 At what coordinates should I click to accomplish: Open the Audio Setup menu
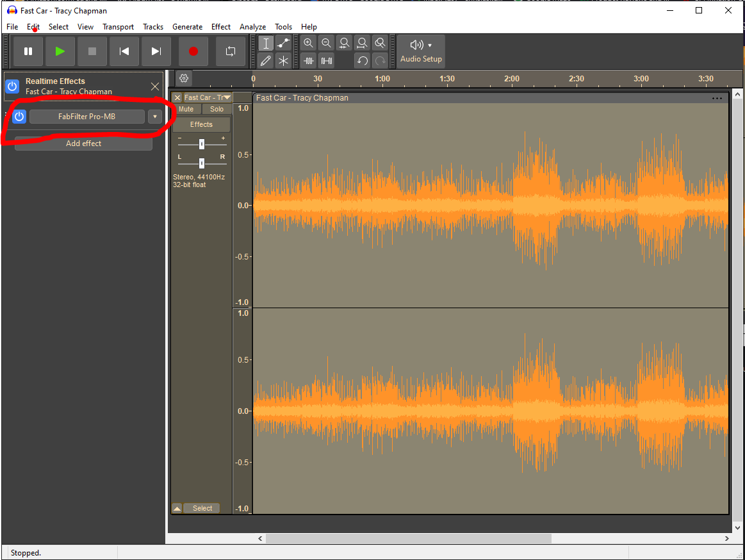[x=421, y=51]
